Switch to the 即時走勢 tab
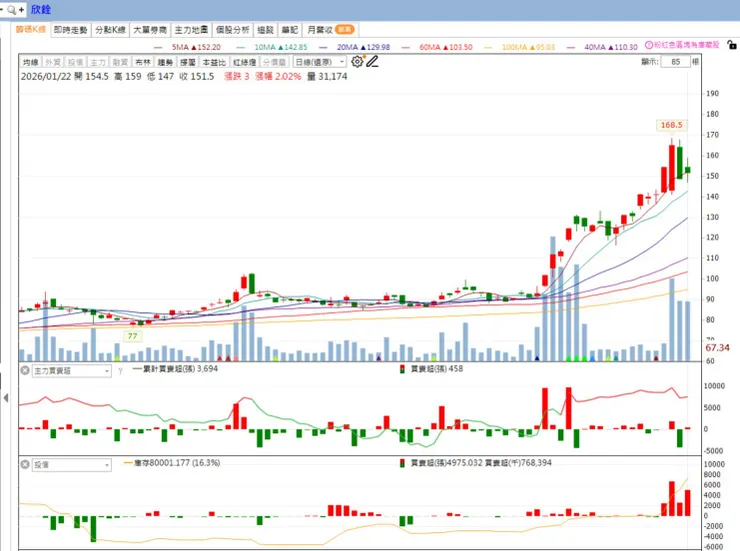Viewport: 740px width, 551px height. point(70,30)
